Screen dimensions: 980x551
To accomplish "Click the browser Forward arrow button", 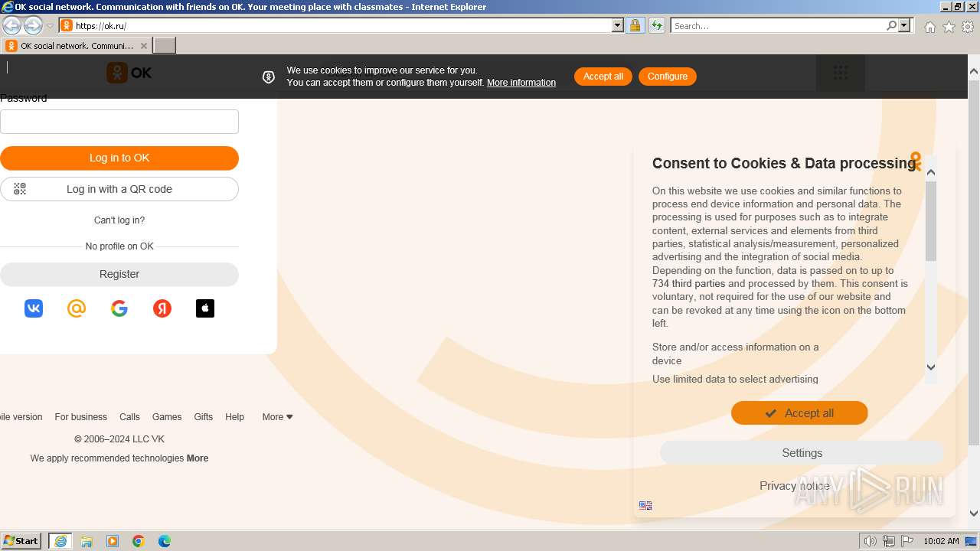I will click(x=33, y=25).
